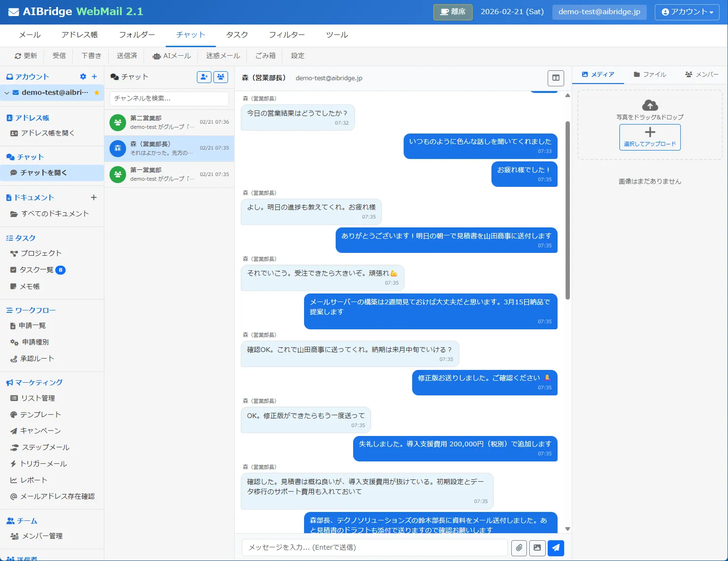The image size is (728, 561).
Task: Open the アカウント dropdown menu
Action: 687,12
